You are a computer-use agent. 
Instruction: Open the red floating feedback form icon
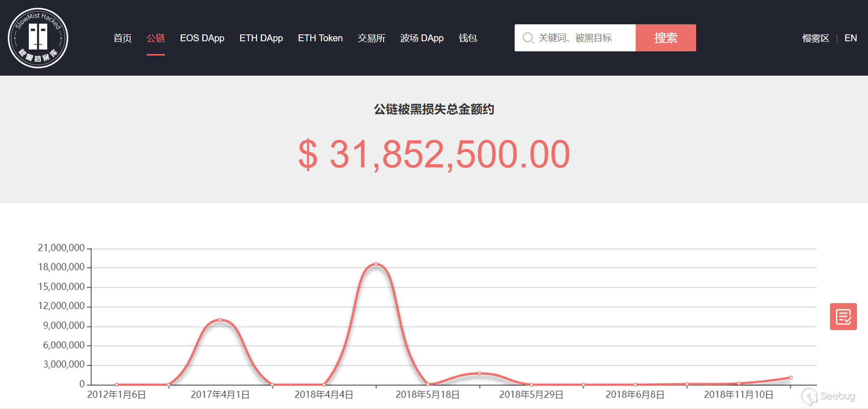(x=843, y=316)
